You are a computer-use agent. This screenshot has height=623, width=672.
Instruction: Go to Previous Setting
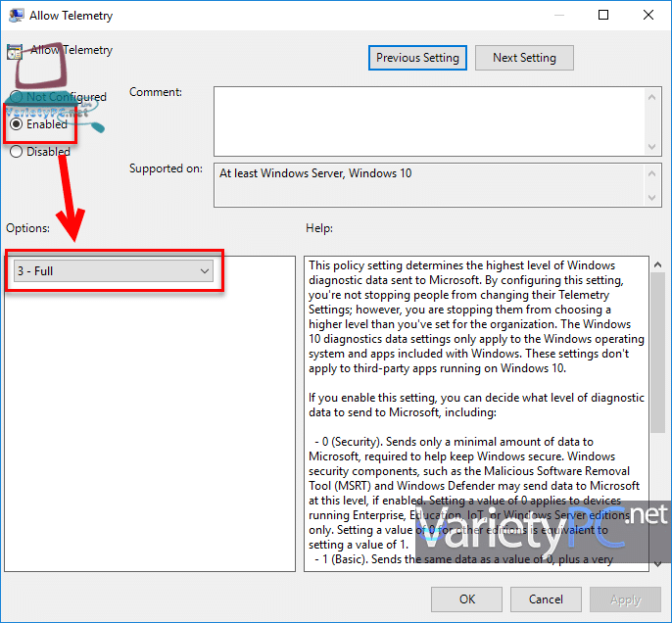[x=417, y=58]
